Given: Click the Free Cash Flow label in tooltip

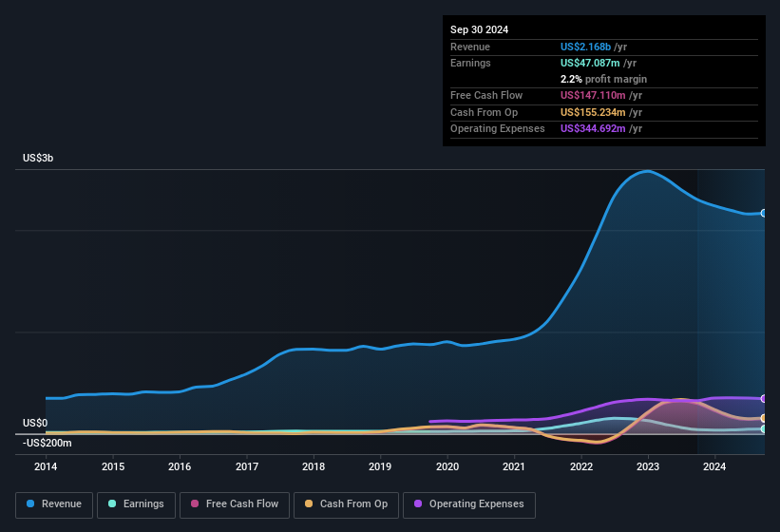Looking at the screenshot, I should (x=486, y=95).
